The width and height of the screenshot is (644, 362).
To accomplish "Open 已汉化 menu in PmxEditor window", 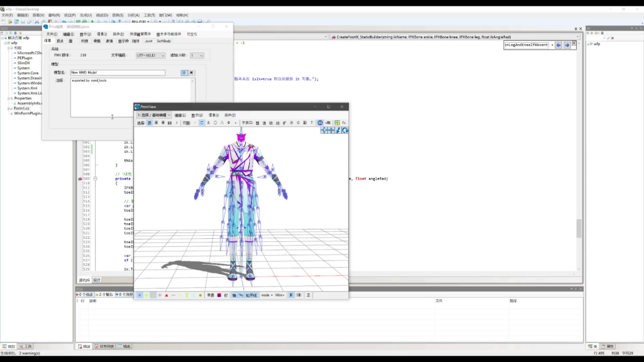I will (x=192, y=34).
